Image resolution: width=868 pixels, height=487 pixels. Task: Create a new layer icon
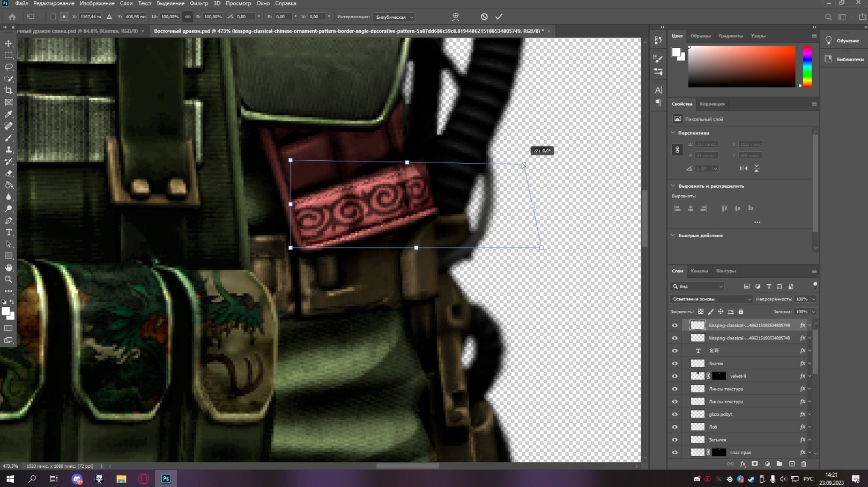tap(792, 464)
